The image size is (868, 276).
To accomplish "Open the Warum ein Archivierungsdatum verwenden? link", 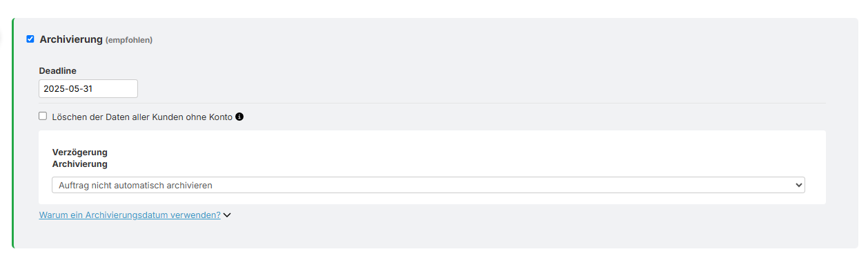I will click(130, 215).
